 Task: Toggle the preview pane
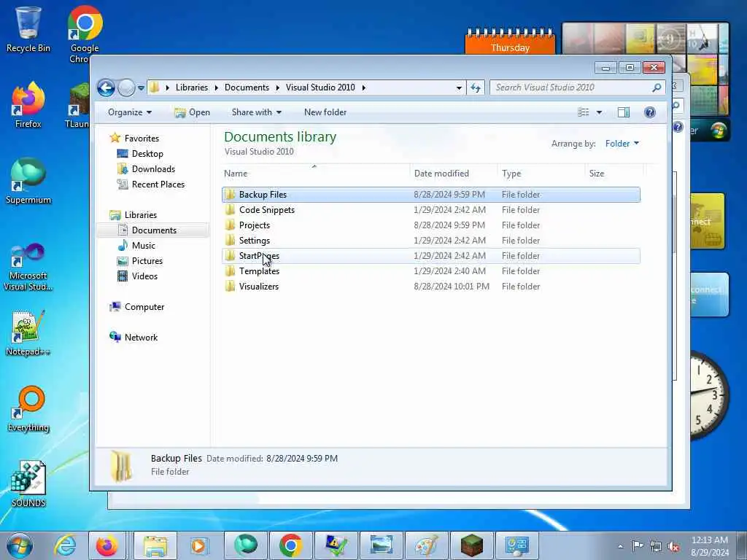(x=624, y=112)
